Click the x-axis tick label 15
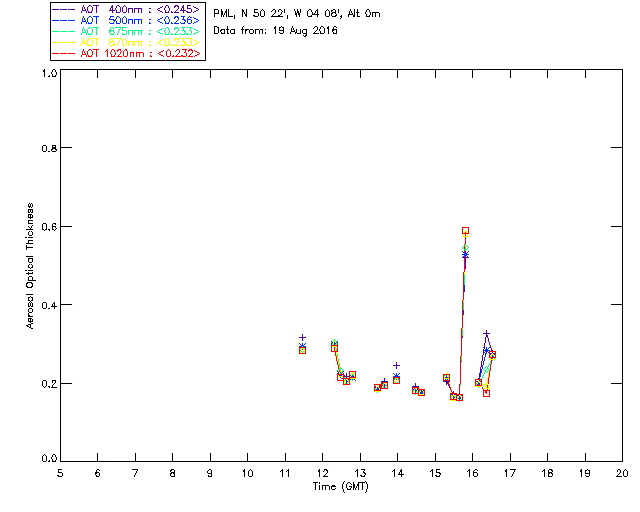Image resolution: width=640 pixels, height=512 pixels. click(x=435, y=473)
